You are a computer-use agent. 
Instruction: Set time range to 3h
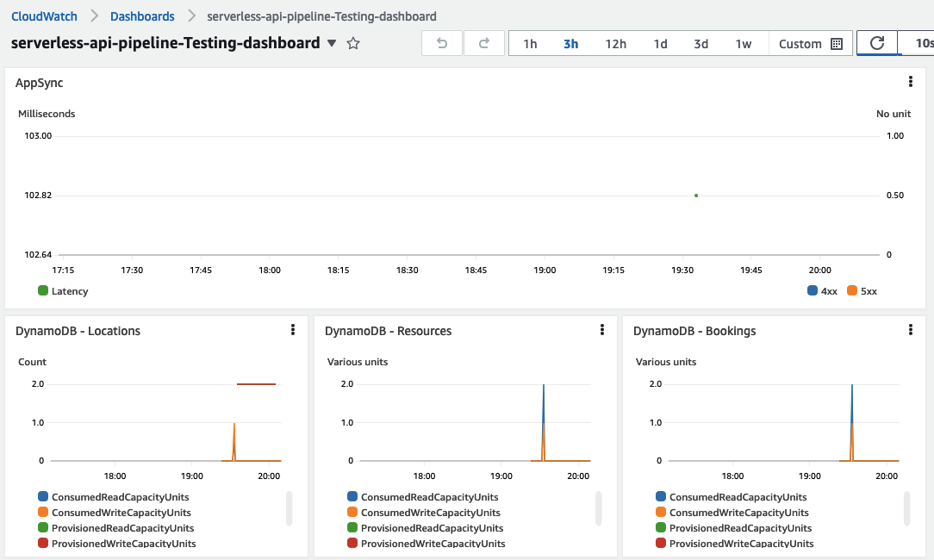(x=570, y=43)
